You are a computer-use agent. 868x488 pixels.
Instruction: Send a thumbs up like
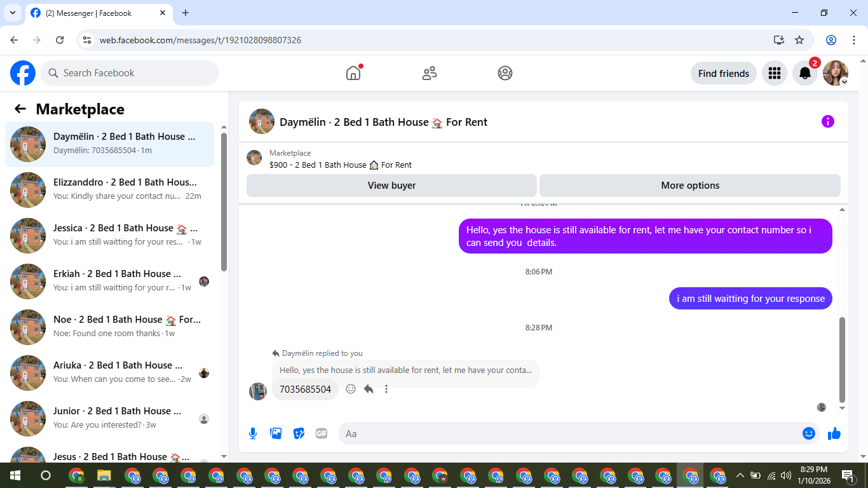point(834,433)
